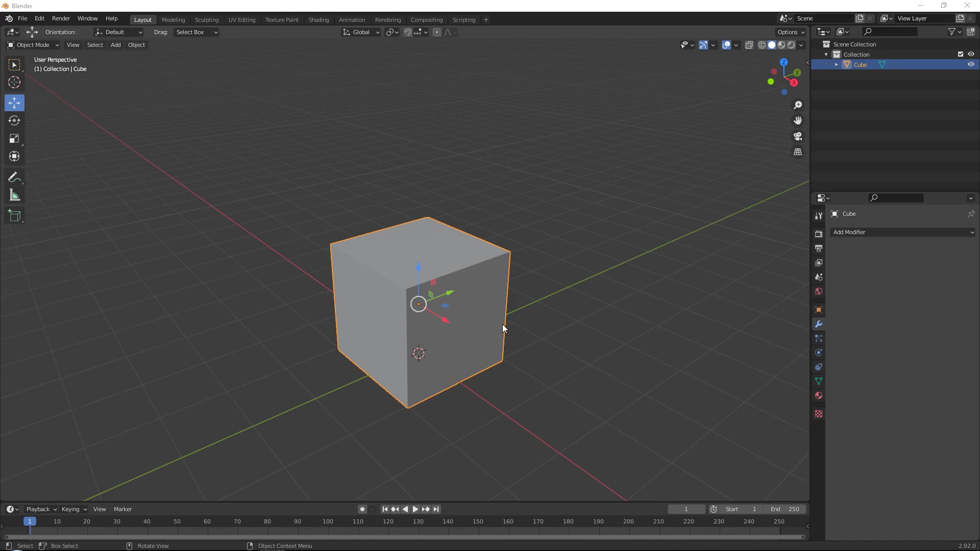
Task: Select the Select Box tool in the toolbar
Action: pyautogui.click(x=14, y=65)
